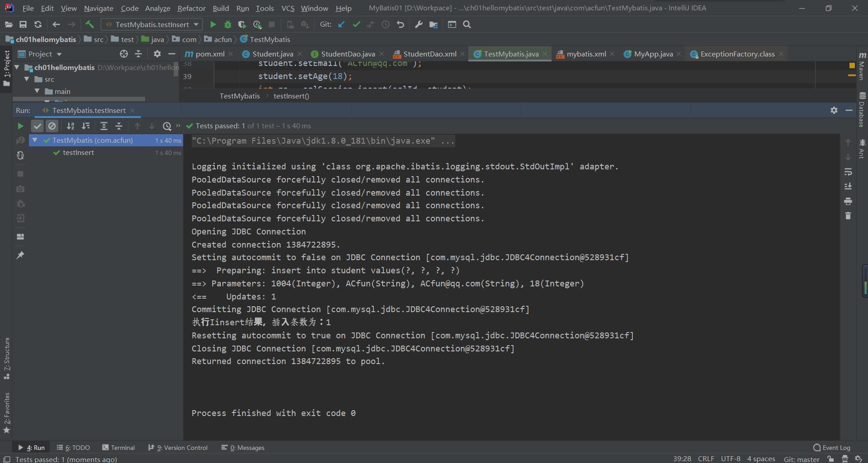
Task: Change line separator CRLF in status bar
Action: point(706,458)
